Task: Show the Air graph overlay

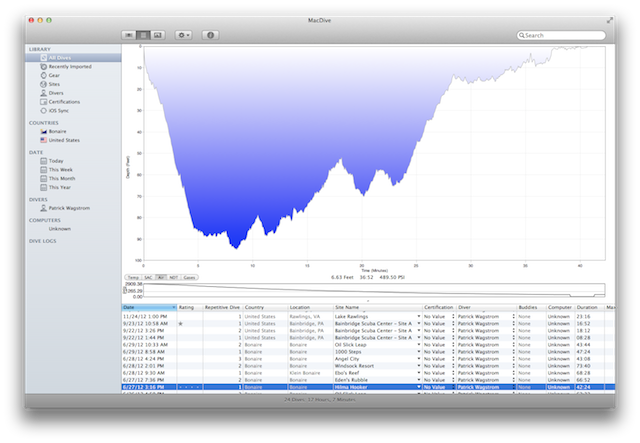Action: point(161,278)
